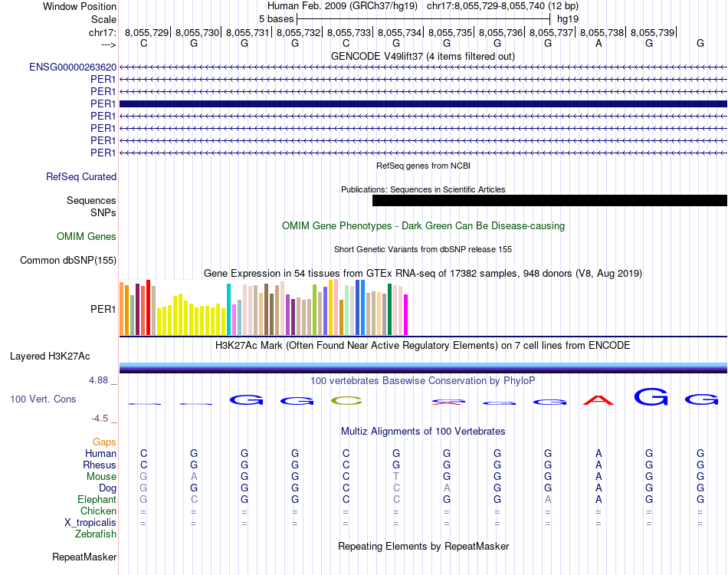728x575 pixels.
Task: Click the RepeatMasker track label
Action: pos(84,557)
